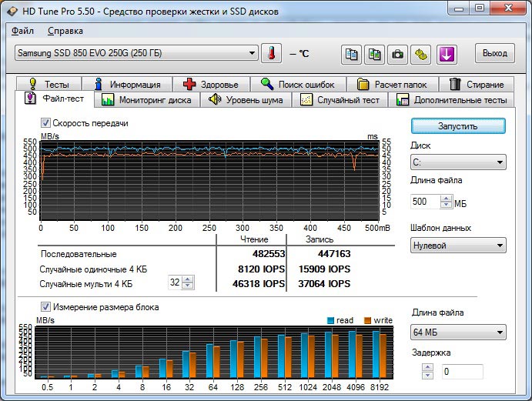Toggle the Измерение размера блока checkbox
Image resolution: width=532 pixels, height=401 pixels.
(45, 307)
